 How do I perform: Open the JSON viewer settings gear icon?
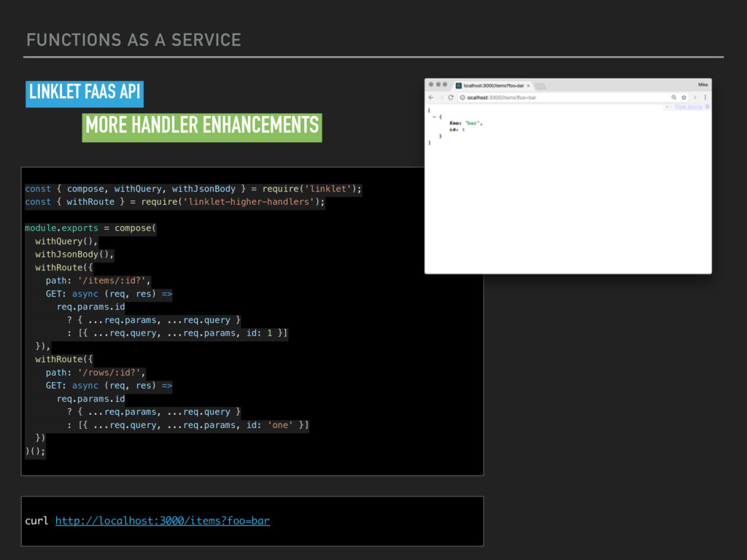click(707, 106)
